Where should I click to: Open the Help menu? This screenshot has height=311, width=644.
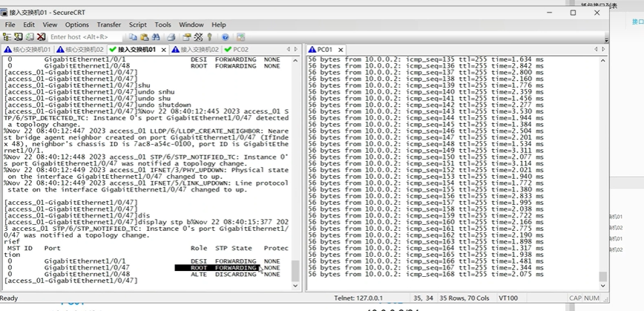click(x=218, y=24)
